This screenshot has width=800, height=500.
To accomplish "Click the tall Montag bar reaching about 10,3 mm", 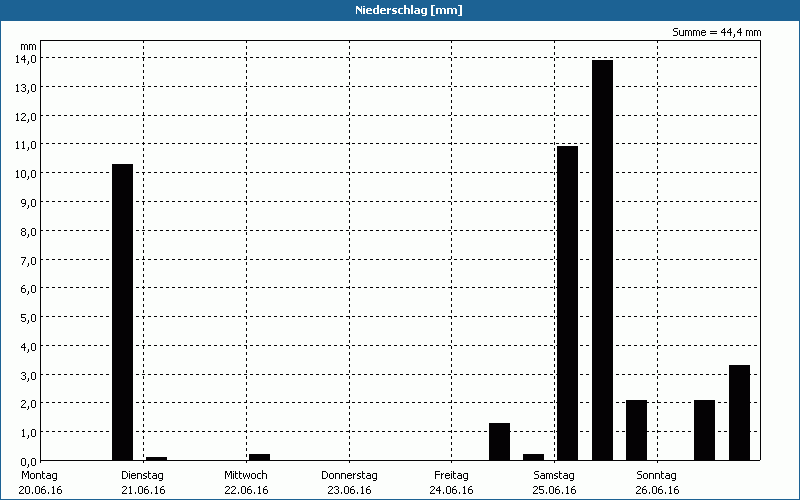I will pos(122,312).
